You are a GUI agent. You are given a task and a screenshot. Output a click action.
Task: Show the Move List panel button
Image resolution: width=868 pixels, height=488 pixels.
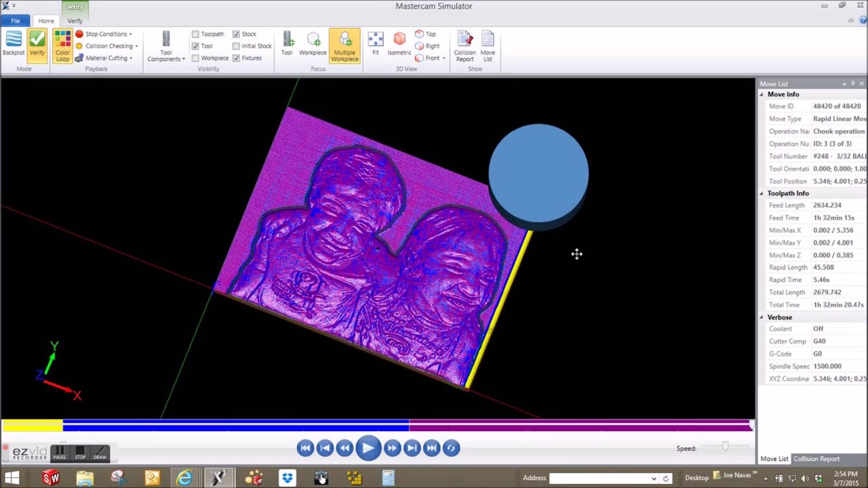pyautogui.click(x=488, y=46)
